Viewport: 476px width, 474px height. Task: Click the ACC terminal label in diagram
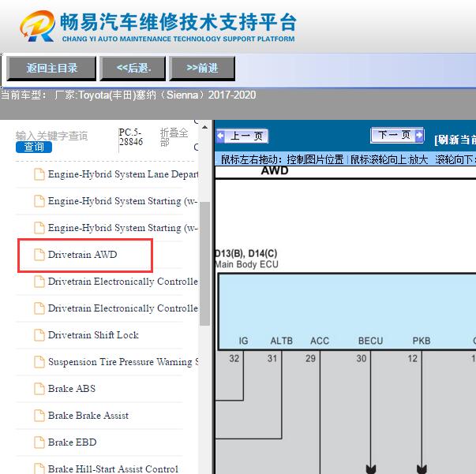click(x=320, y=341)
